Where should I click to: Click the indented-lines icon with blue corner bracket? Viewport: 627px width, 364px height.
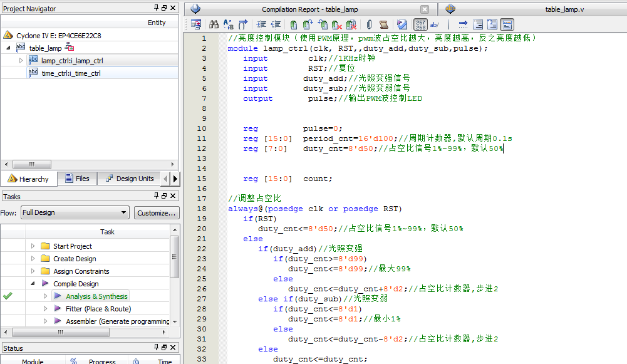click(x=492, y=25)
